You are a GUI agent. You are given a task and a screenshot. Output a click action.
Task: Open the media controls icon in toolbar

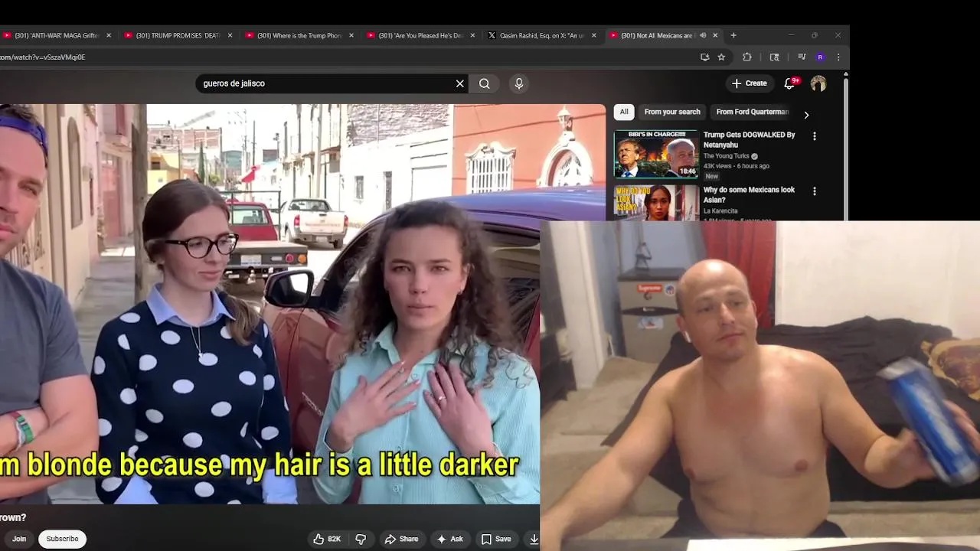802,57
